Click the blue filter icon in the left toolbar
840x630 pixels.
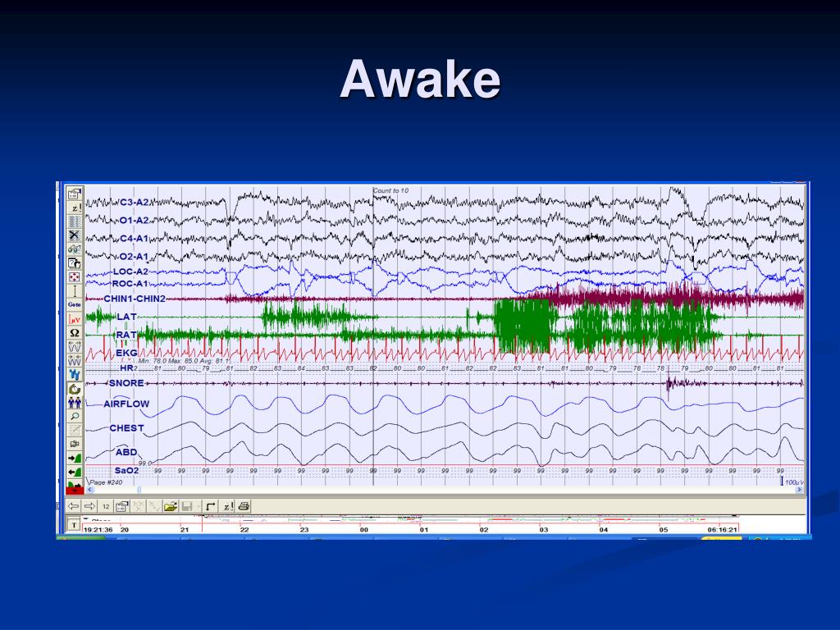[75, 374]
